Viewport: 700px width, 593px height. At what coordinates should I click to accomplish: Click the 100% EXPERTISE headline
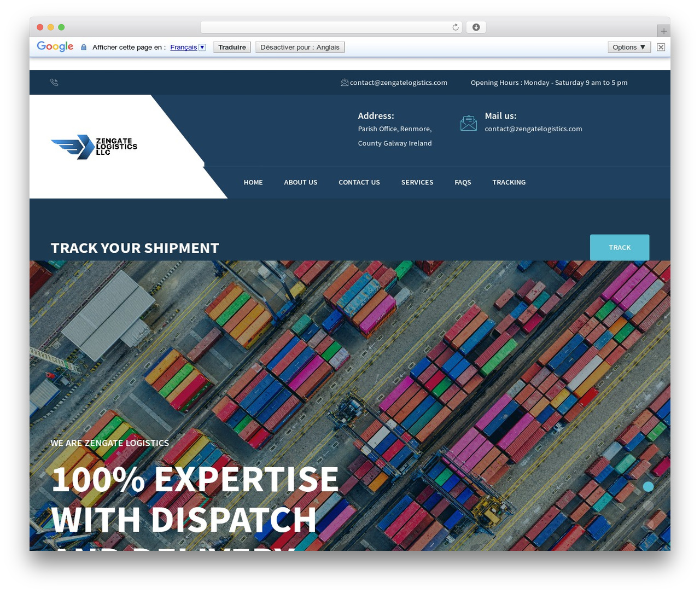coord(195,479)
